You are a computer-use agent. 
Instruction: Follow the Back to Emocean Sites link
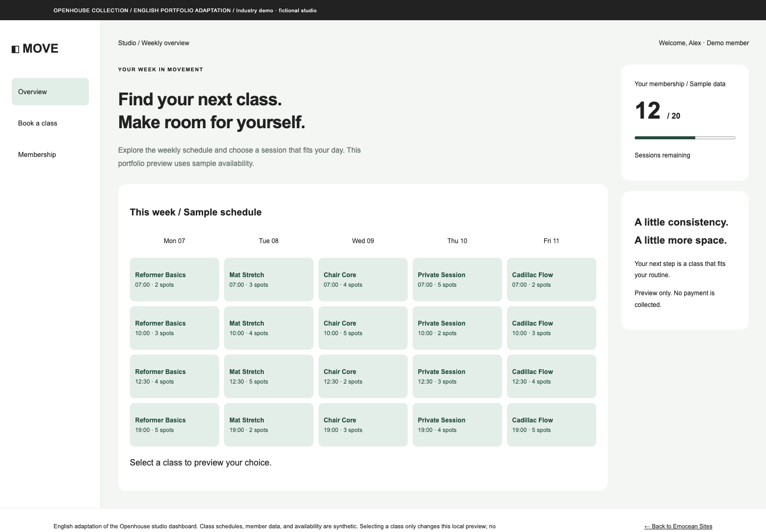point(678,526)
